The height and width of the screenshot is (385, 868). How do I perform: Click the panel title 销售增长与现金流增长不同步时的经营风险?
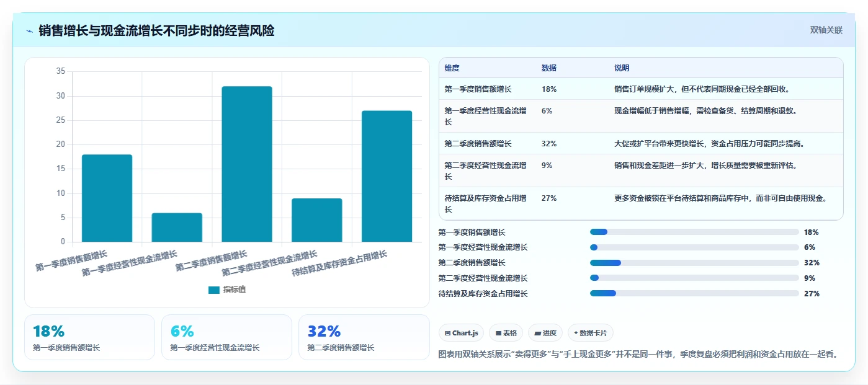pos(156,31)
